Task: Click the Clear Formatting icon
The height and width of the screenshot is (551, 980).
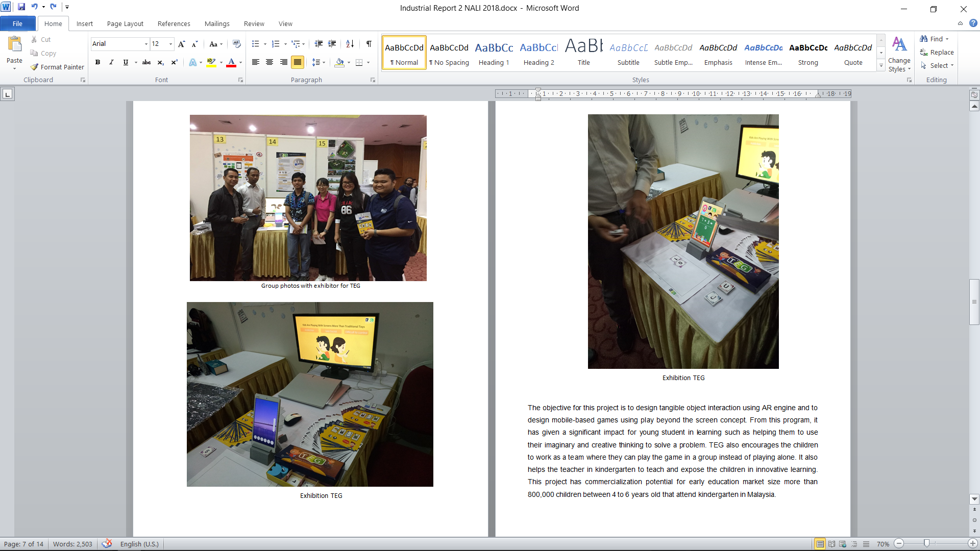Action: 236,44
